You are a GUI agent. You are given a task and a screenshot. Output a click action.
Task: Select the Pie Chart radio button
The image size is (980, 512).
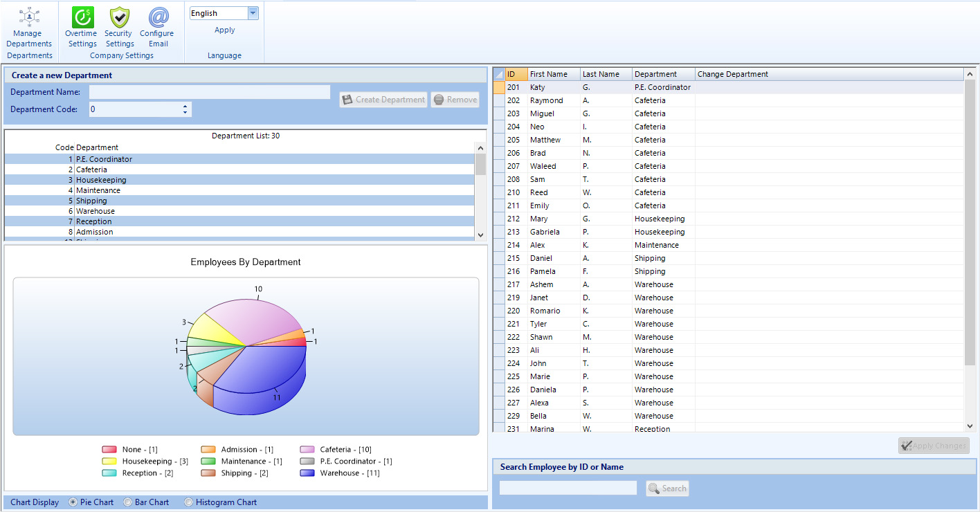pos(73,502)
